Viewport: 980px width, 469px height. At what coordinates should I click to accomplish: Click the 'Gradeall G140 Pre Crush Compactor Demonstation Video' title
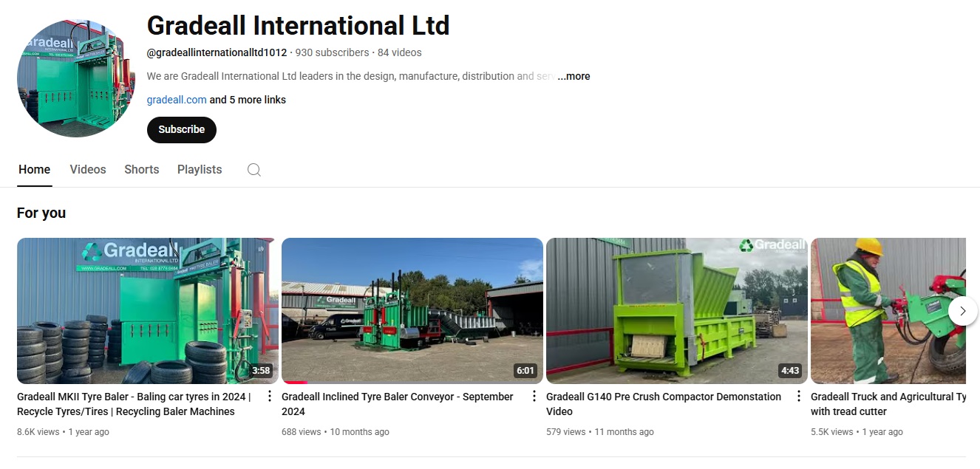click(664, 404)
